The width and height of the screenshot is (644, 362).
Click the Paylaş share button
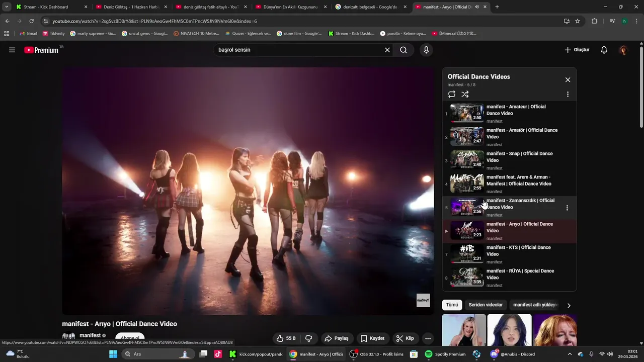[x=337, y=338]
